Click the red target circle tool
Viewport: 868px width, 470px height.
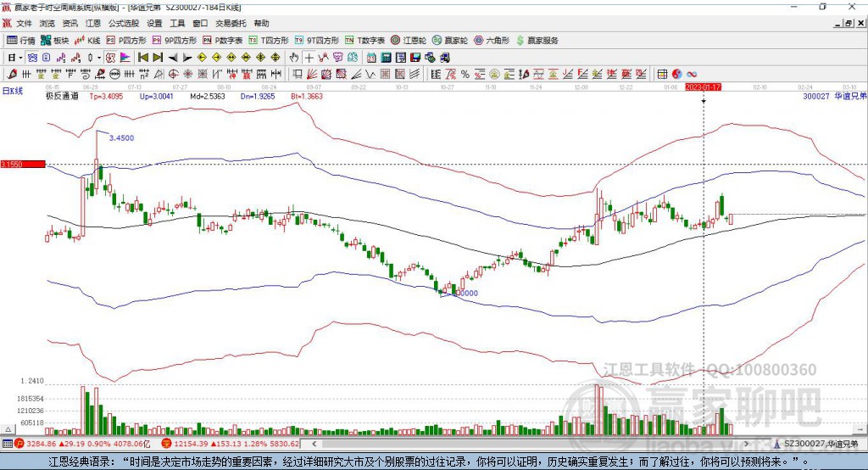[x=173, y=75]
